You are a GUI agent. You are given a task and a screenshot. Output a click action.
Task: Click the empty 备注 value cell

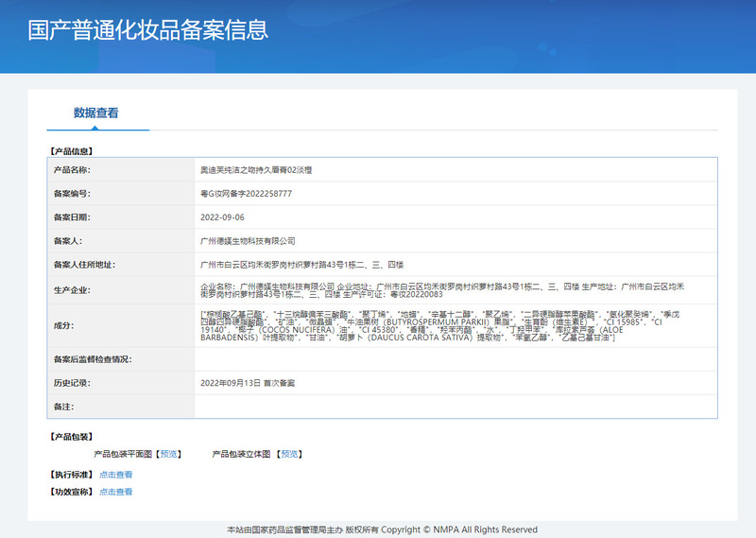point(454,407)
